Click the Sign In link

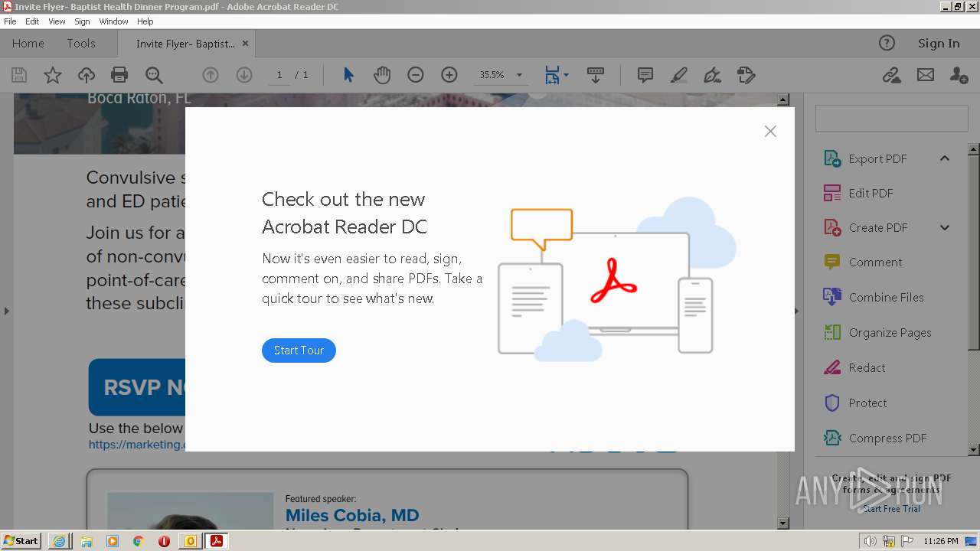(x=939, y=44)
